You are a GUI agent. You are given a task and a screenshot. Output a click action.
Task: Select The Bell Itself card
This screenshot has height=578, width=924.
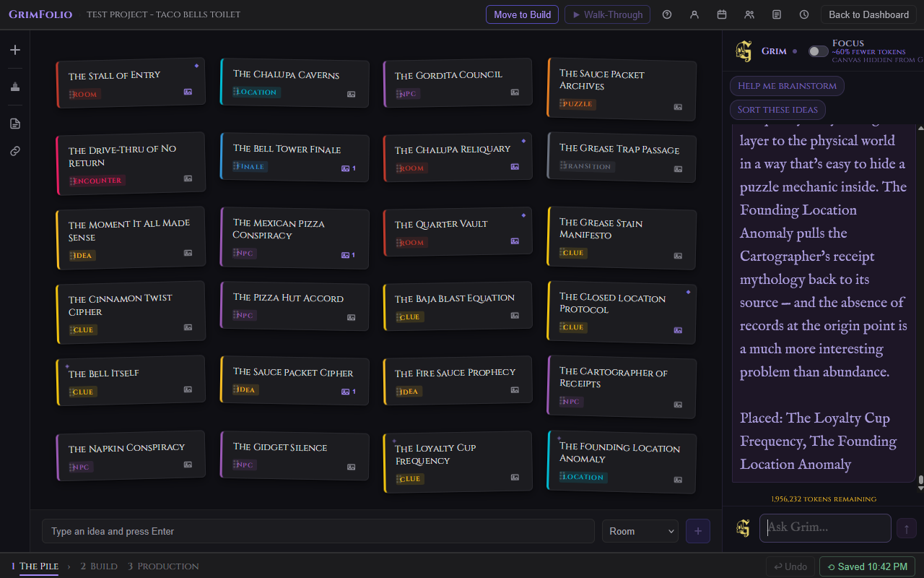(x=130, y=381)
